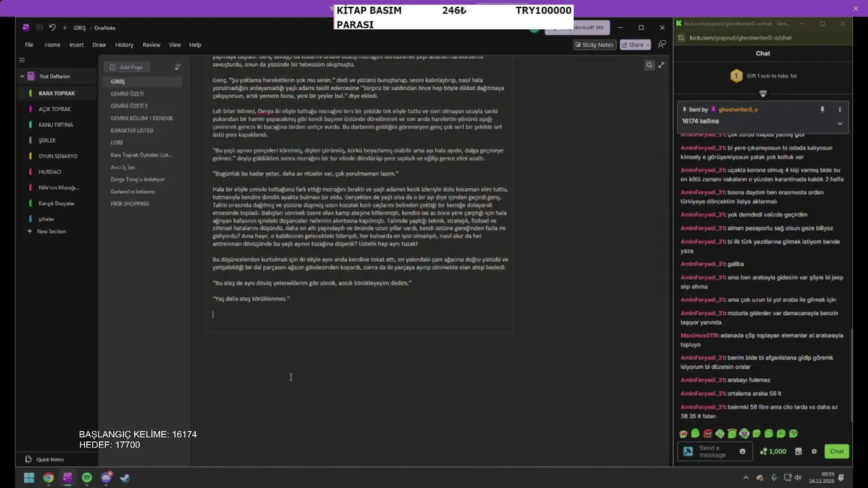Open the KARA TOPRAK section

click(57, 94)
